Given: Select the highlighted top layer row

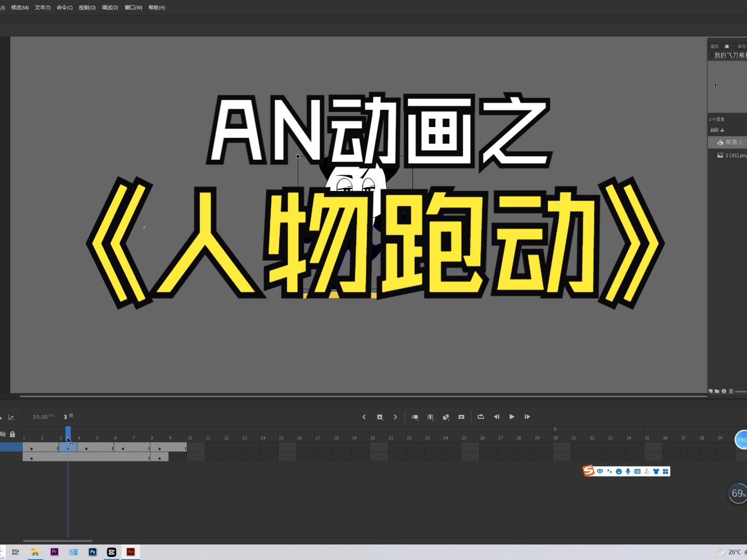Looking at the screenshot, I should pos(11,447).
